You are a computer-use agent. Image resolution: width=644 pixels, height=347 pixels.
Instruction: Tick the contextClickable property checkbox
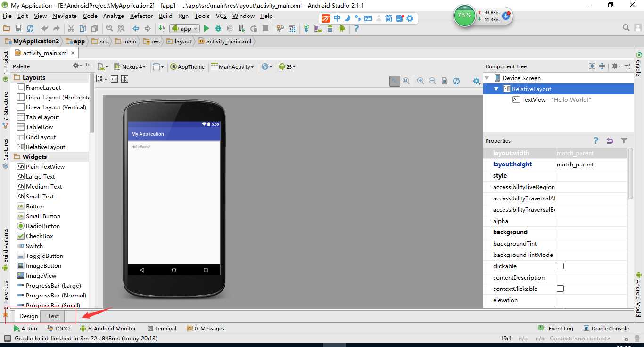coord(560,289)
